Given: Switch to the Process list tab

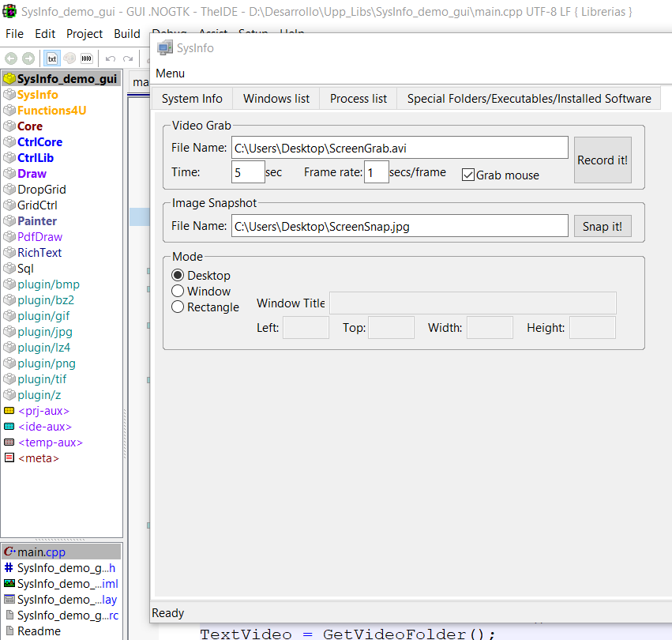Looking at the screenshot, I should pyautogui.click(x=359, y=99).
